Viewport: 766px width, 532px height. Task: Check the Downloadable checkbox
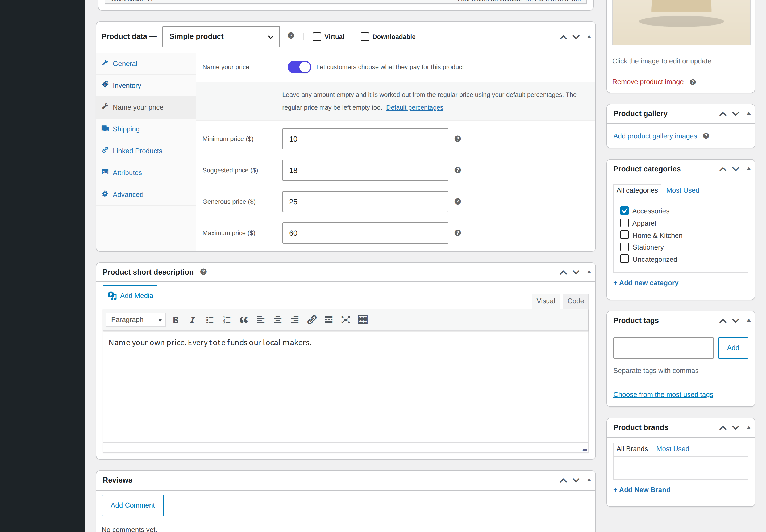pyautogui.click(x=365, y=37)
